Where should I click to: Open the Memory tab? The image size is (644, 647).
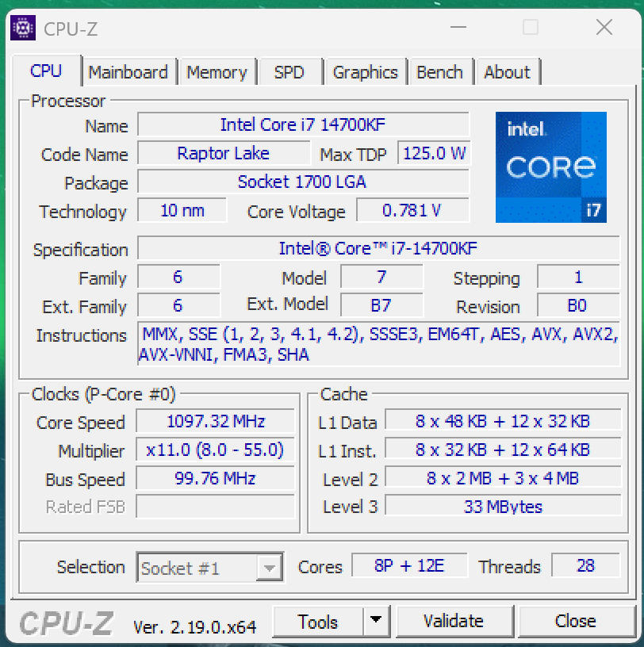point(217,72)
